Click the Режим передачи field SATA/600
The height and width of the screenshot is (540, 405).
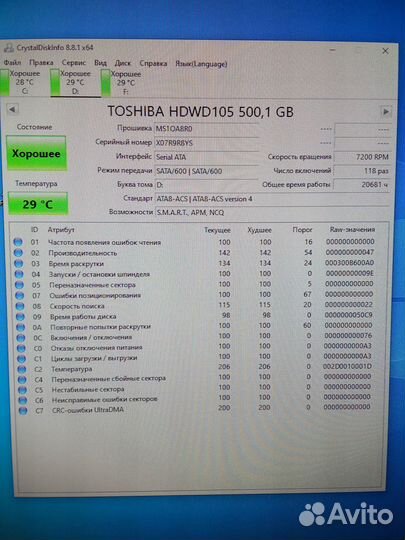click(206, 171)
